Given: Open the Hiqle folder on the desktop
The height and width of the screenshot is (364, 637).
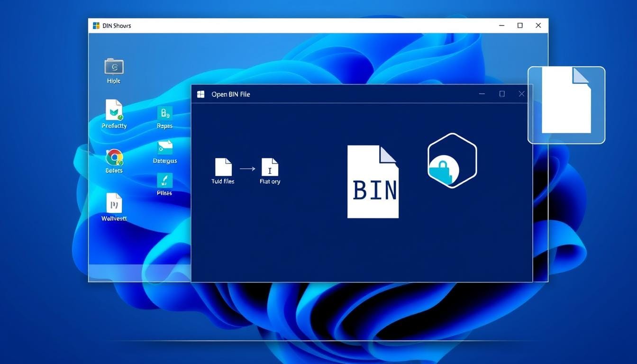Looking at the screenshot, I should click(113, 68).
